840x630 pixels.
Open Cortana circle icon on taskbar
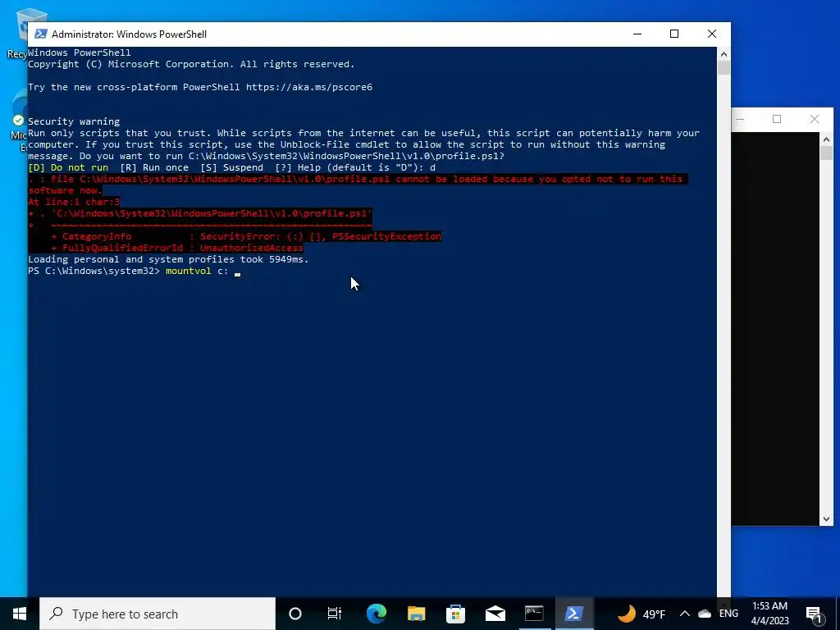pyautogui.click(x=295, y=614)
